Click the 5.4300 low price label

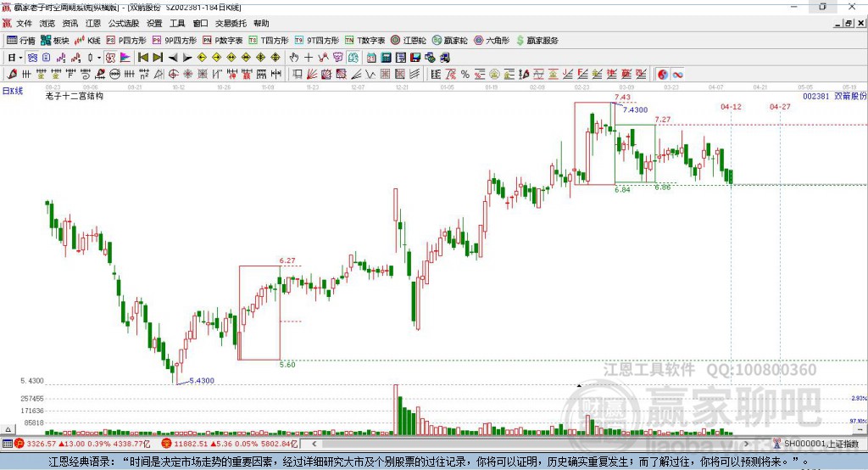tap(202, 381)
